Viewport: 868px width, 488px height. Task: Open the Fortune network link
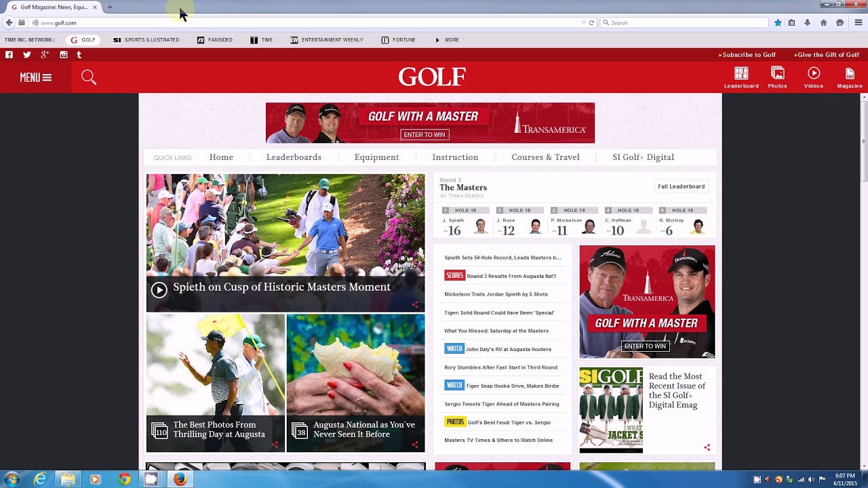coord(399,40)
